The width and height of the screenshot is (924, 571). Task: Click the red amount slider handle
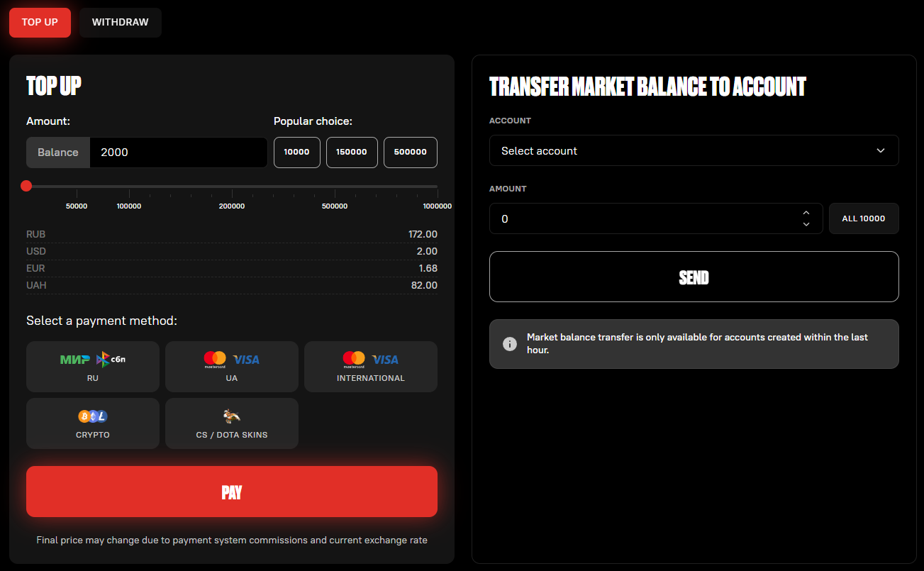[26, 186]
